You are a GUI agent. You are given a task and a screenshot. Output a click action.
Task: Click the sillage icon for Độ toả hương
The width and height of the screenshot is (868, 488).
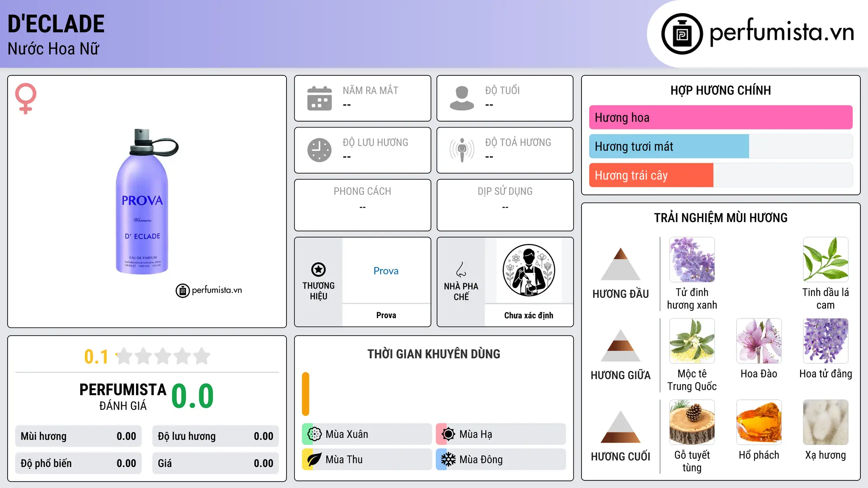(462, 150)
